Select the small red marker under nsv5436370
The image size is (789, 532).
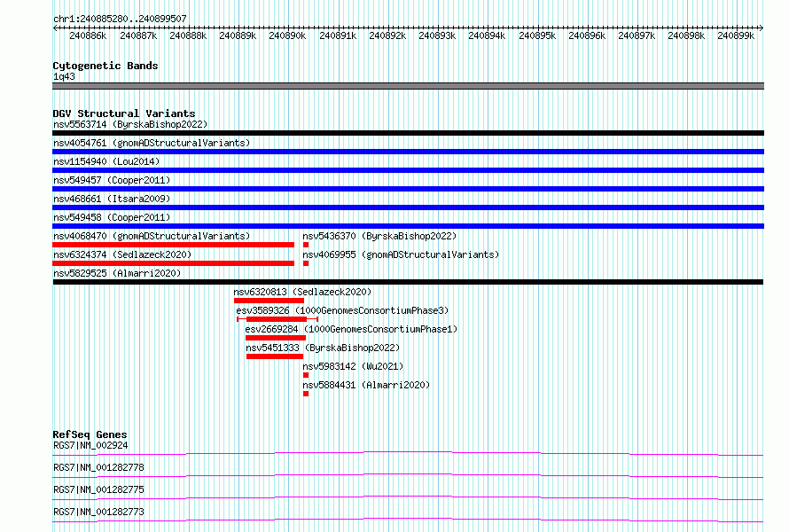306,245
